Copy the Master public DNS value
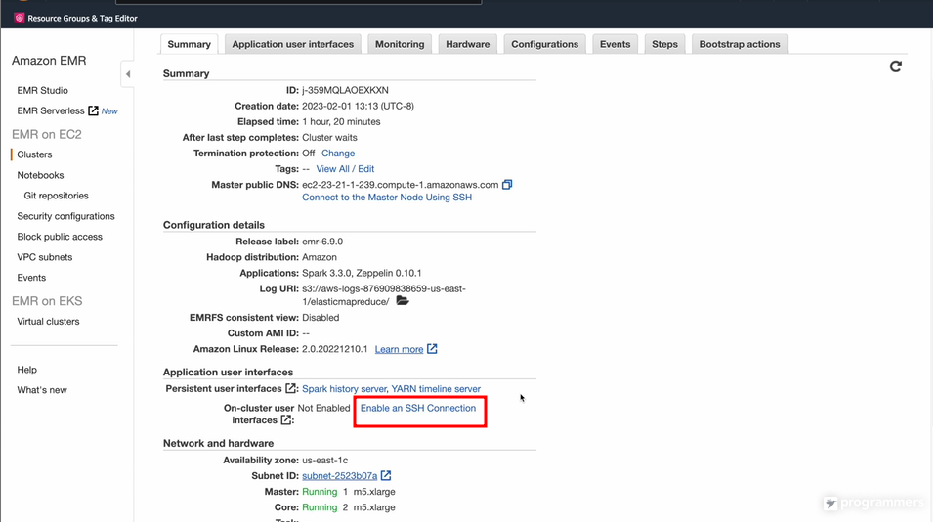The width and height of the screenshot is (933, 522). pyautogui.click(x=507, y=185)
